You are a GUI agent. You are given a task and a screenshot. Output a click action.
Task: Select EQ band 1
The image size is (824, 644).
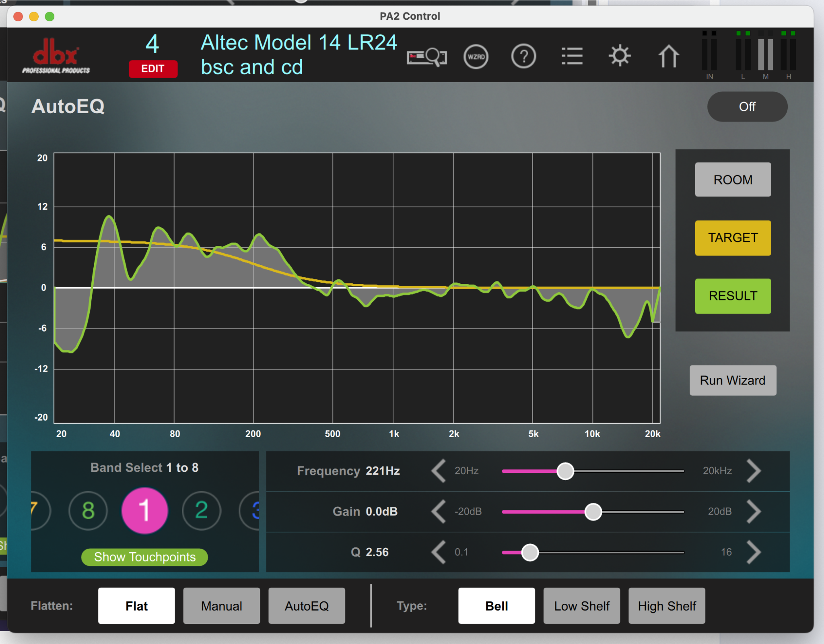(x=144, y=511)
